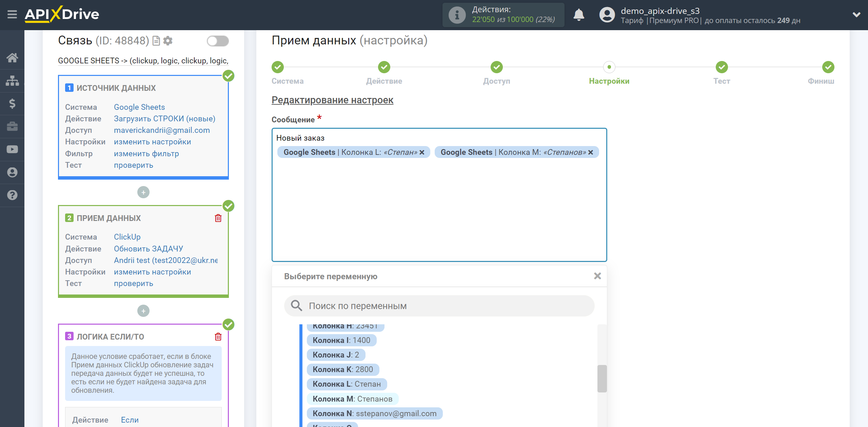Viewport: 868px width, 427px height.
Task: Delete the ЛОГИКА ЕСЛИ/ТО block
Action: 218,337
